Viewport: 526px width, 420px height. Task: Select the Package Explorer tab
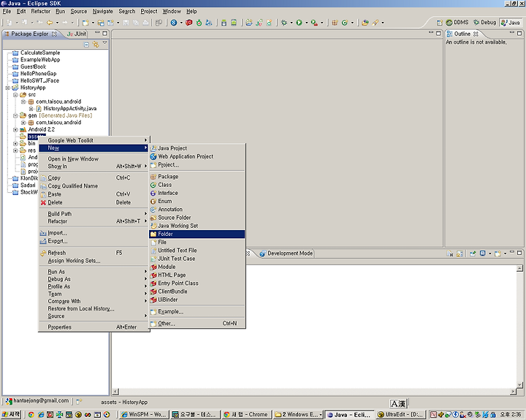[x=30, y=34]
